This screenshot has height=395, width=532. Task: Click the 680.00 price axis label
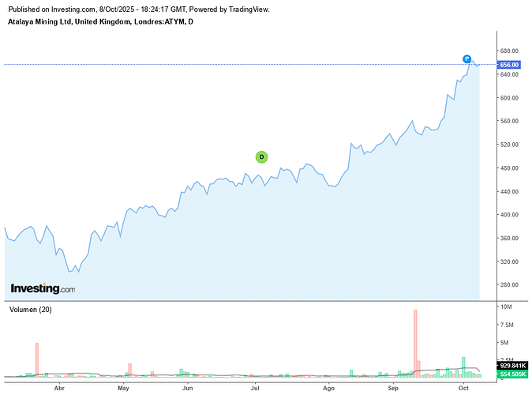click(x=509, y=51)
